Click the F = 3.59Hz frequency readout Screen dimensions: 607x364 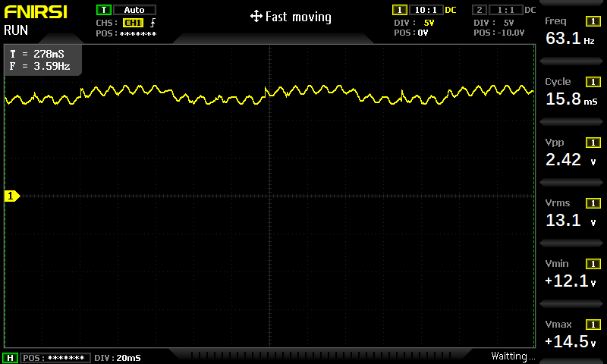40,66
